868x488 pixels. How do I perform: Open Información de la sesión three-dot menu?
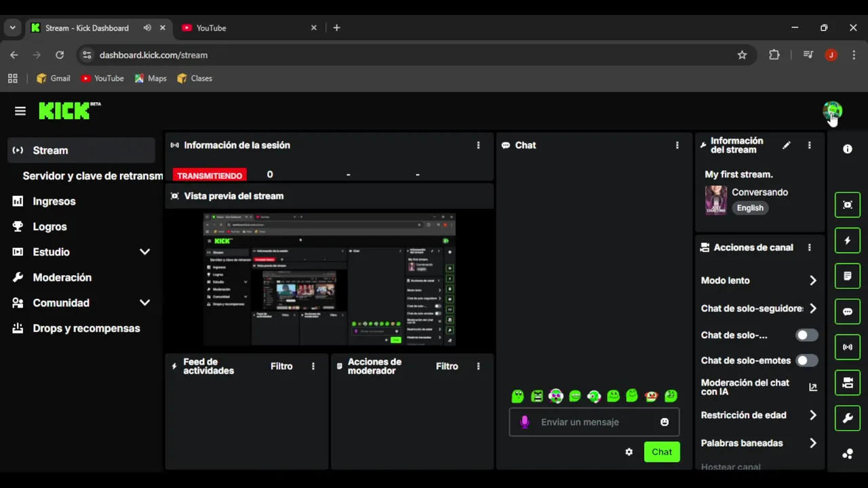[478, 145]
